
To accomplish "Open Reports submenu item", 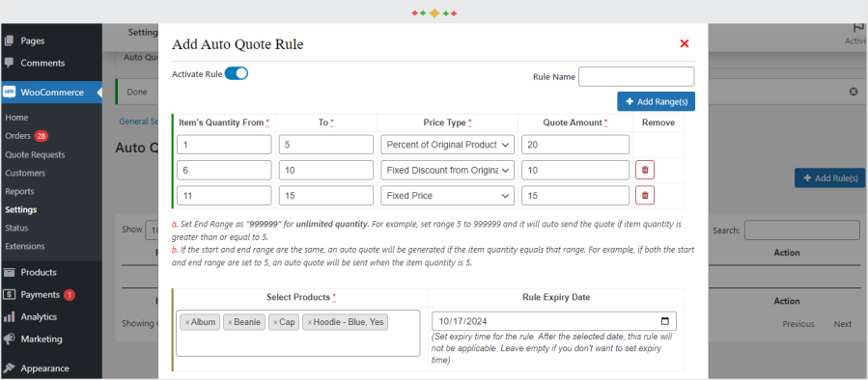I will tap(19, 191).
